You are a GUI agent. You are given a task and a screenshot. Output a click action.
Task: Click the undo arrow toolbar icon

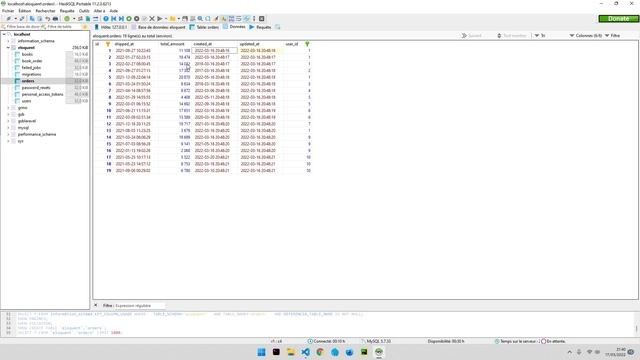47,19
